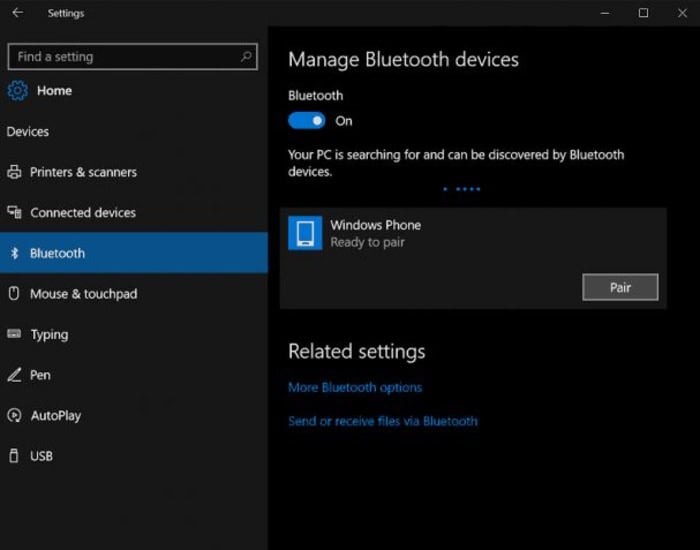The image size is (700, 550).
Task: Turn off the Bluetooth toggle switch
Action: (307, 121)
